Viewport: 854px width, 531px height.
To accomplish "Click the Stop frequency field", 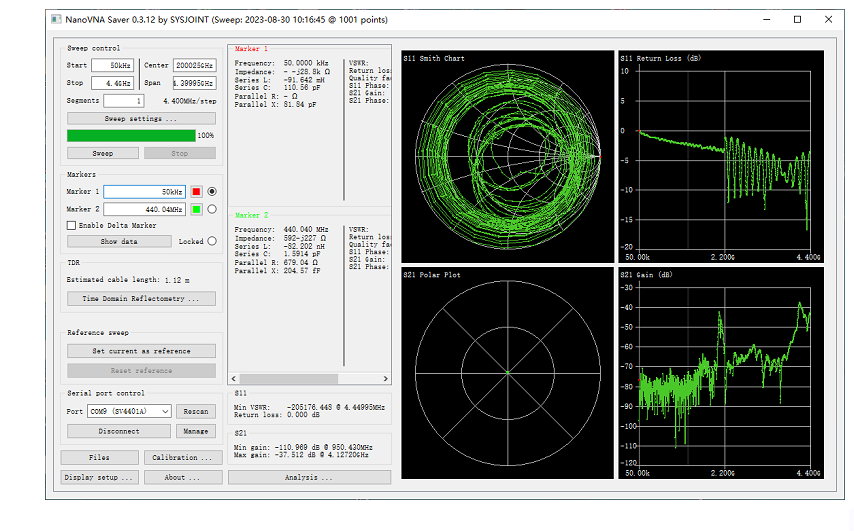I will (x=112, y=83).
